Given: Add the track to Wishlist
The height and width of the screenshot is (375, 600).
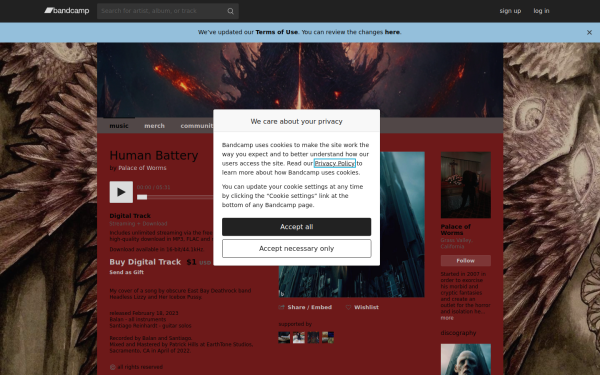Looking at the screenshot, I should point(362,307).
